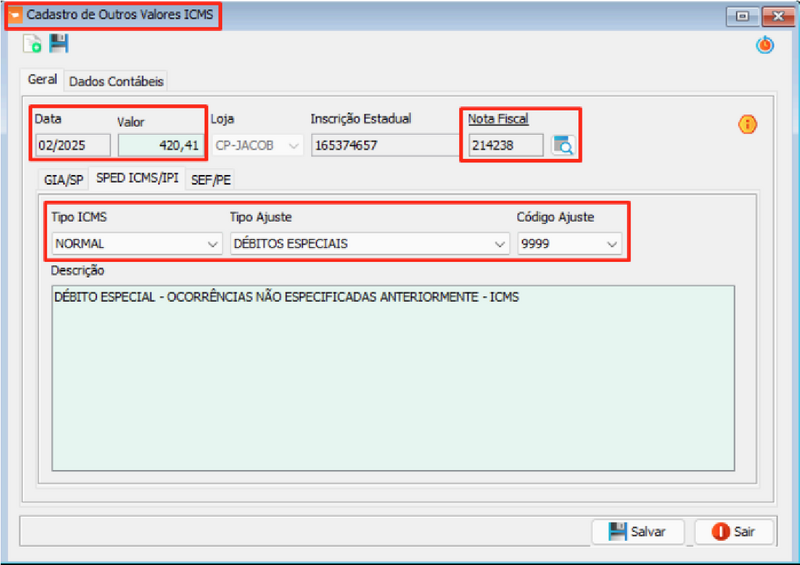Open the GIA/SP tab
Image resolution: width=800 pixels, height=565 pixels.
click(63, 179)
